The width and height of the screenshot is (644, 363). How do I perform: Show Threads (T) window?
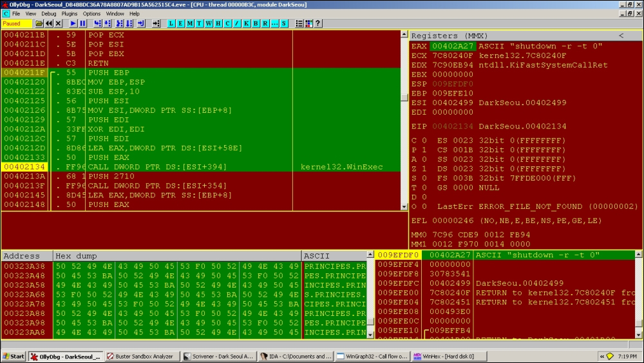click(200, 23)
